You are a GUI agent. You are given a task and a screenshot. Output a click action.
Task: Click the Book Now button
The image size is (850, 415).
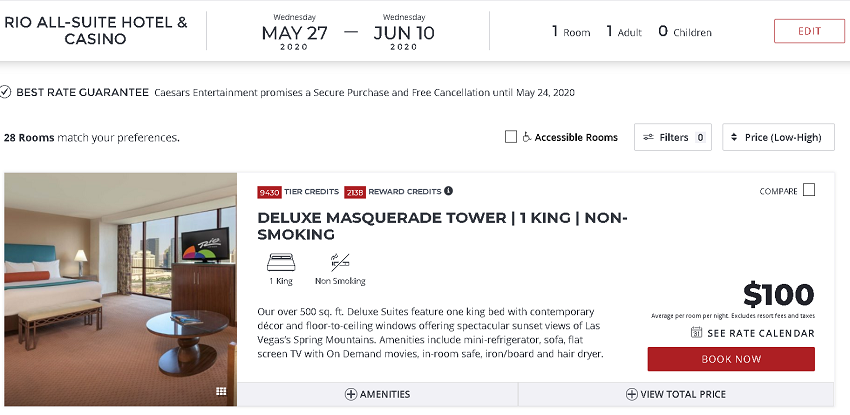(x=731, y=359)
